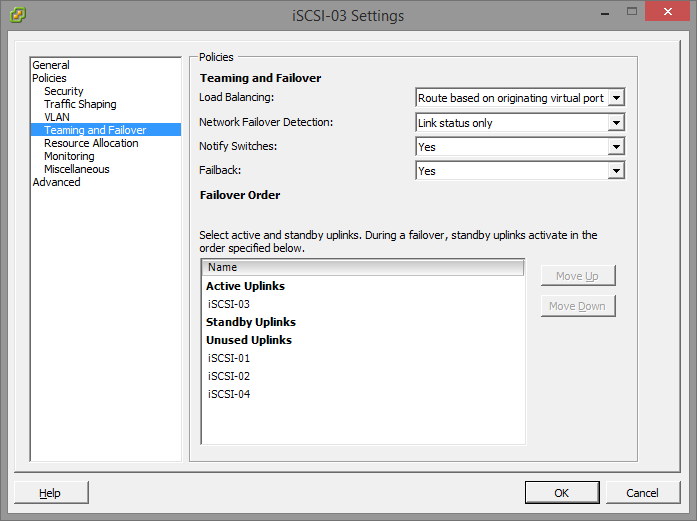Go to Traffic Shaping settings

pyautogui.click(x=80, y=104)
